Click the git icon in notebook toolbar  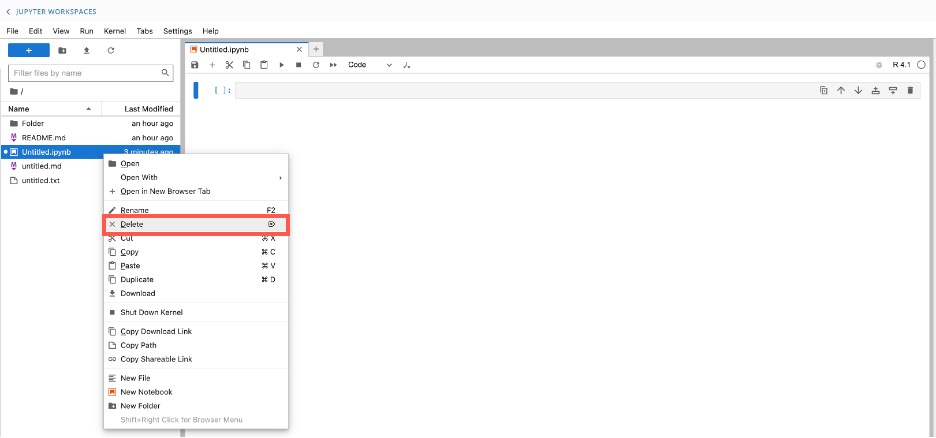click(407, 65)
